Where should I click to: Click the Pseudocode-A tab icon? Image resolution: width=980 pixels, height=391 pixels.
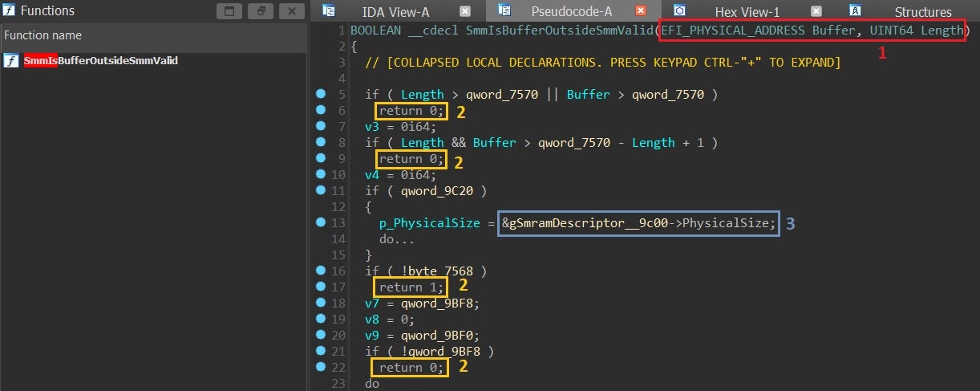pos(504,10)
